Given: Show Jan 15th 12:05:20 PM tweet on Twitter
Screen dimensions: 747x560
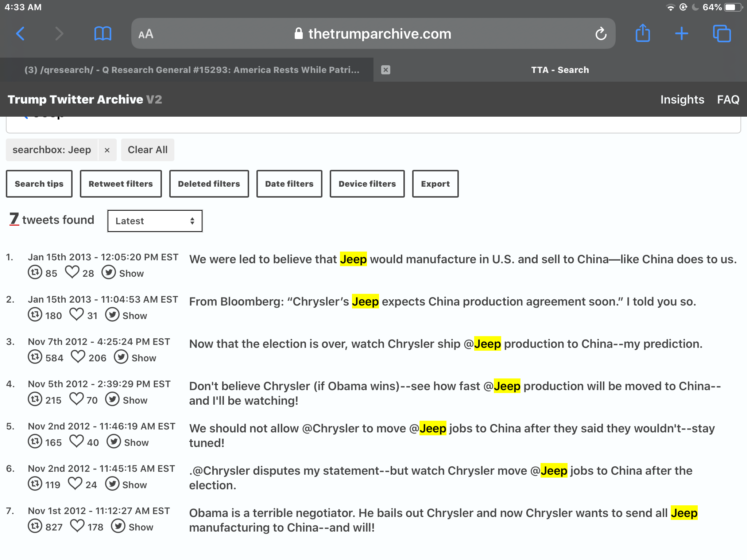Looking at the screenshot, I should [123, 273].
